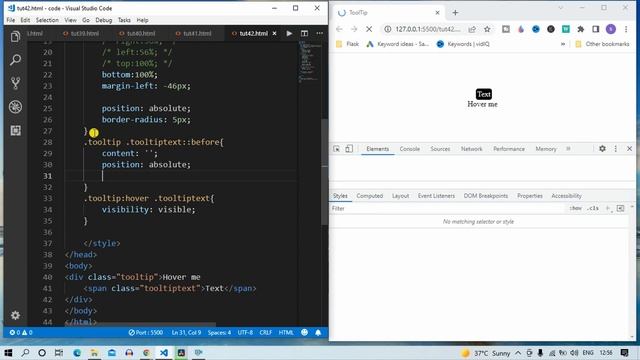640x360 pixels.
Task: Open DevTools settings gear
Action: pos(602,149)
